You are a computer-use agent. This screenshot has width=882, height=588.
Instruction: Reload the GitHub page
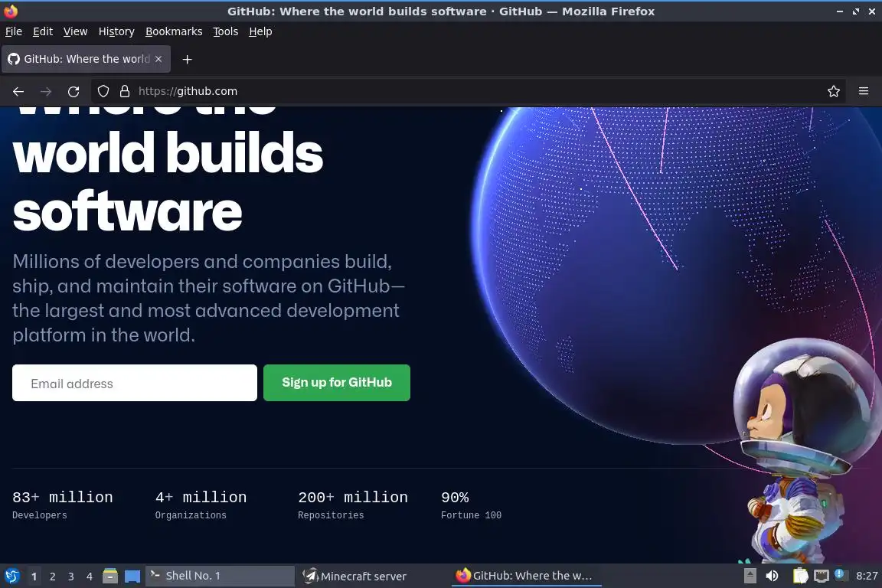(x=73, y=91)
